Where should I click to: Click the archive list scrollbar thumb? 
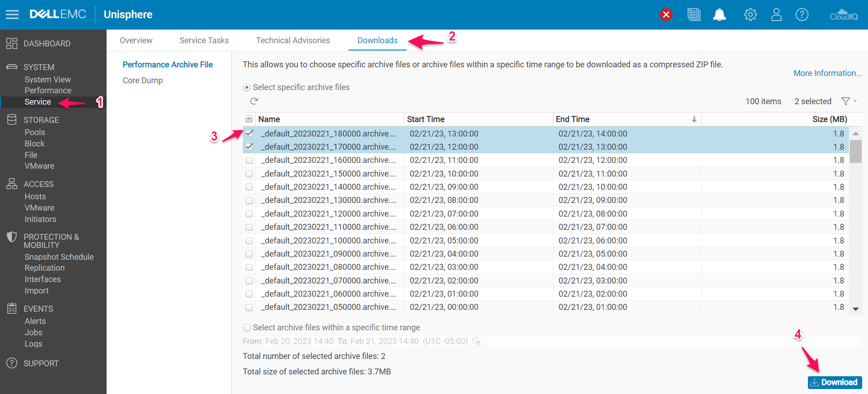tap(856, 151)
